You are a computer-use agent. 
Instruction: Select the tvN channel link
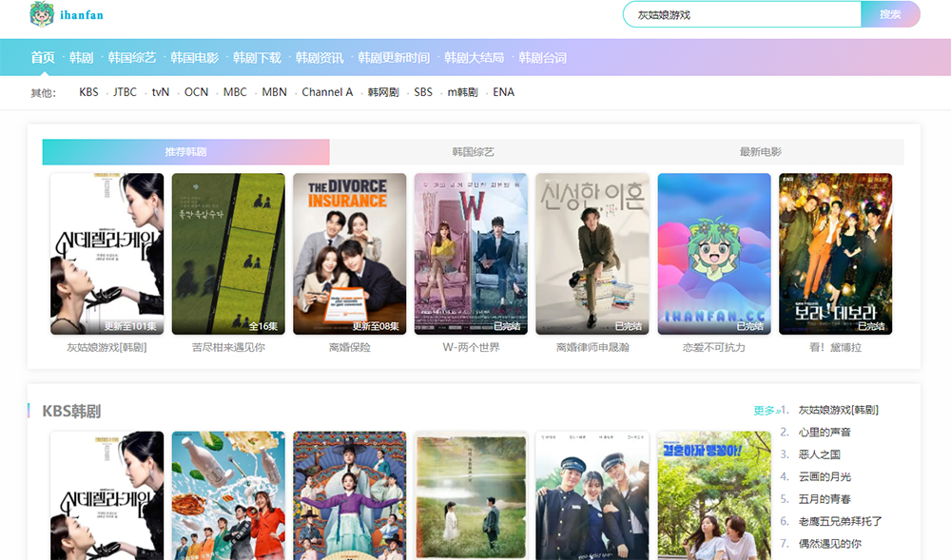coord(161,92)
